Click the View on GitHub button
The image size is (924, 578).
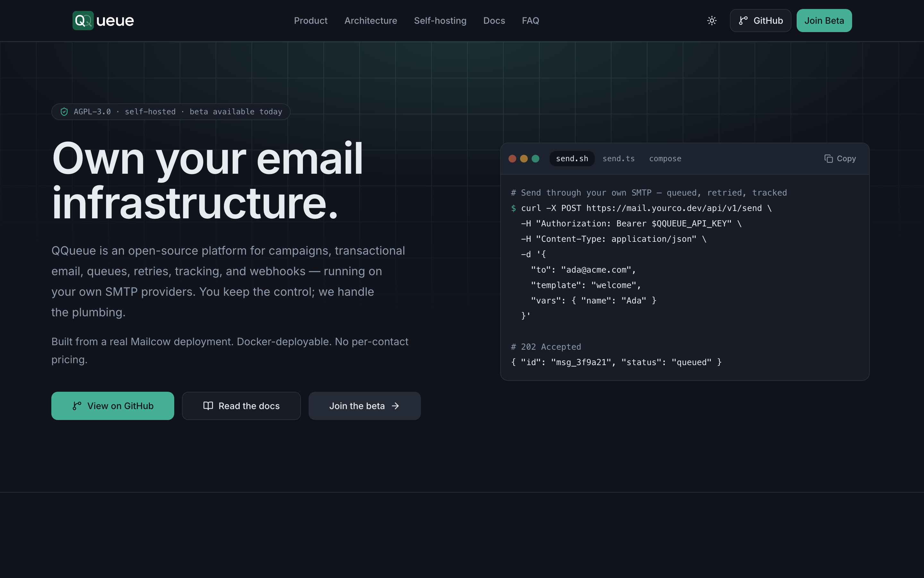(x=113, y=406)
